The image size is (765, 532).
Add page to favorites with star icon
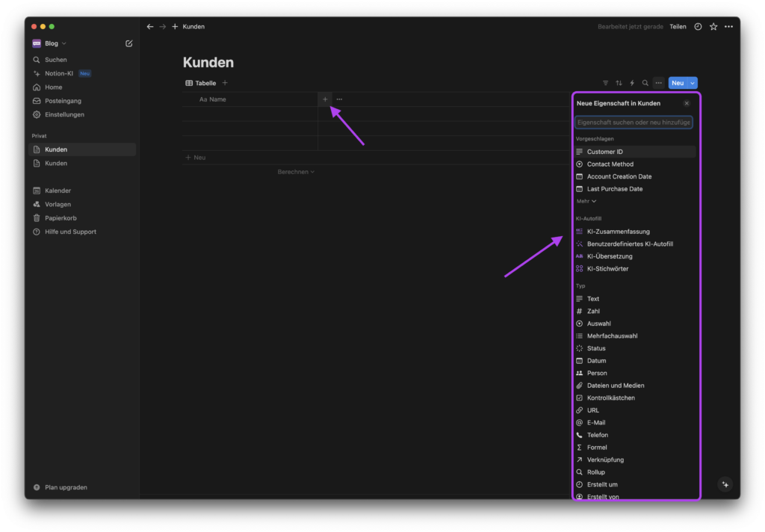coord(713,26)
